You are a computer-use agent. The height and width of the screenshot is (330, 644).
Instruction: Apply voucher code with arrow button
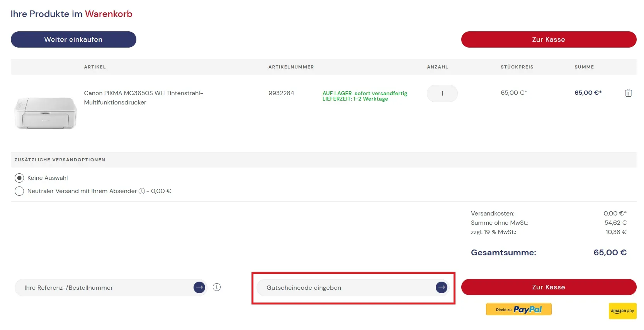(441, 287)
